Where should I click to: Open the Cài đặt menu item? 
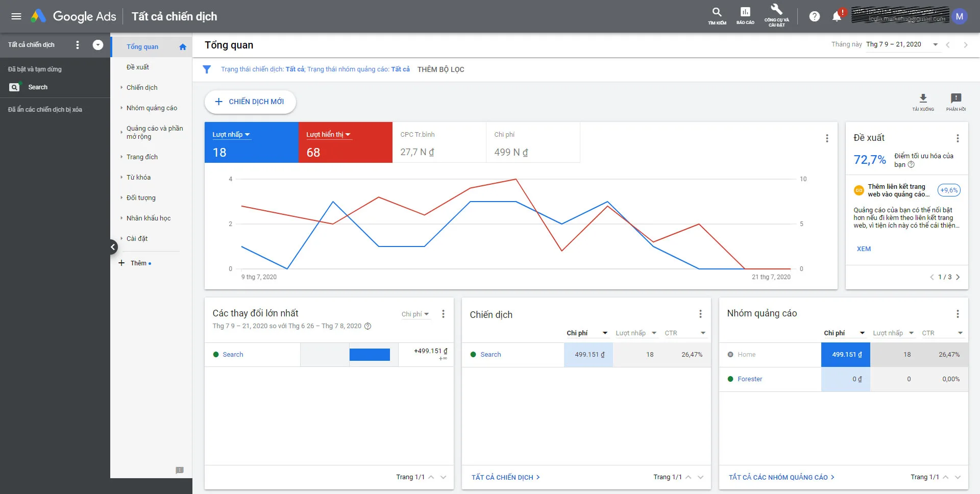[137, 239]
